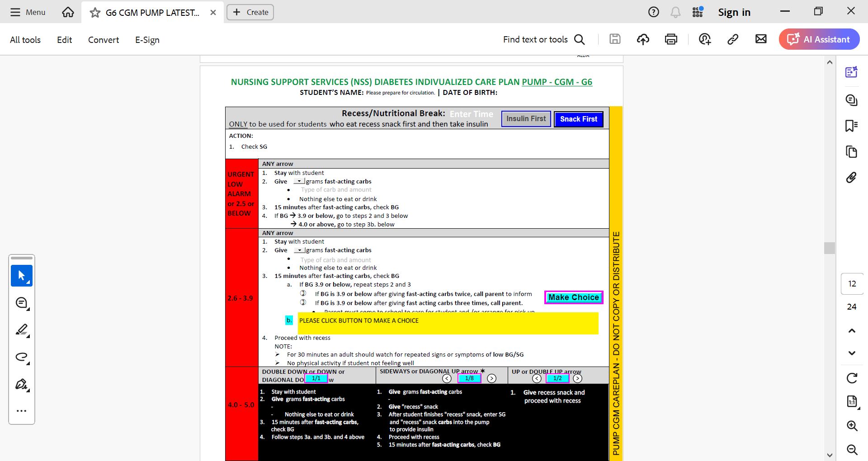Choose the draw freeform loop tool
Viewport: 868px width, 461px height.
(x=22, y=357)
